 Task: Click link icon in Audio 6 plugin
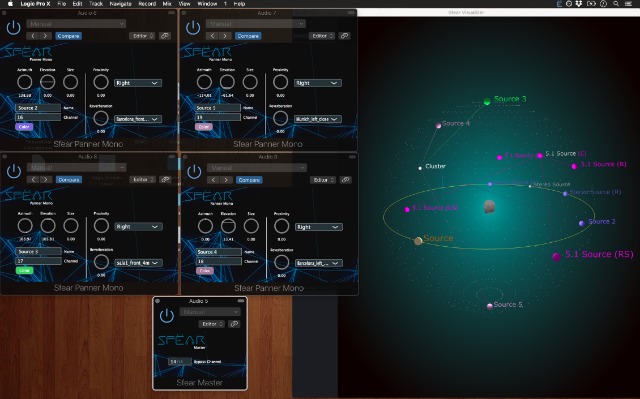pos(165,36)
